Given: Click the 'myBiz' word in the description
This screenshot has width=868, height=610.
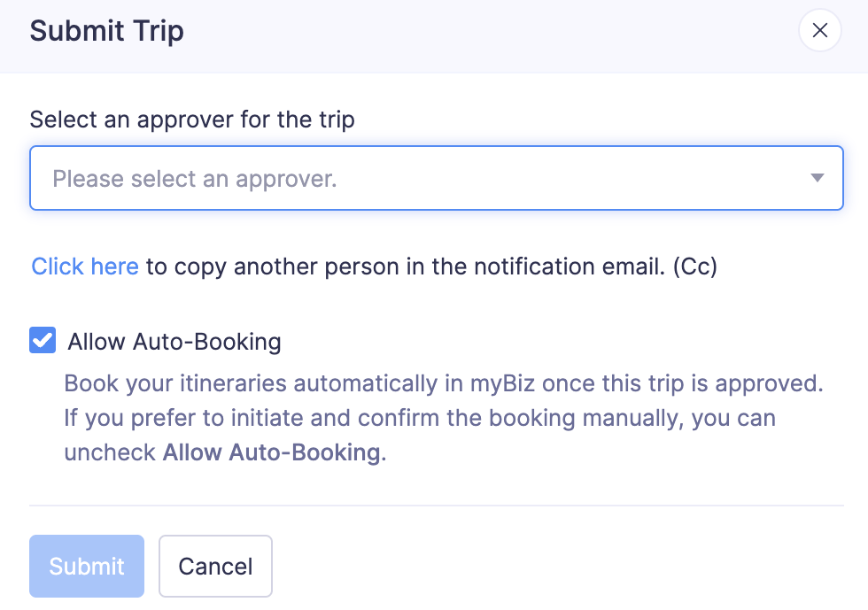Looking at the screenshot, I should [x=501, y=385].
